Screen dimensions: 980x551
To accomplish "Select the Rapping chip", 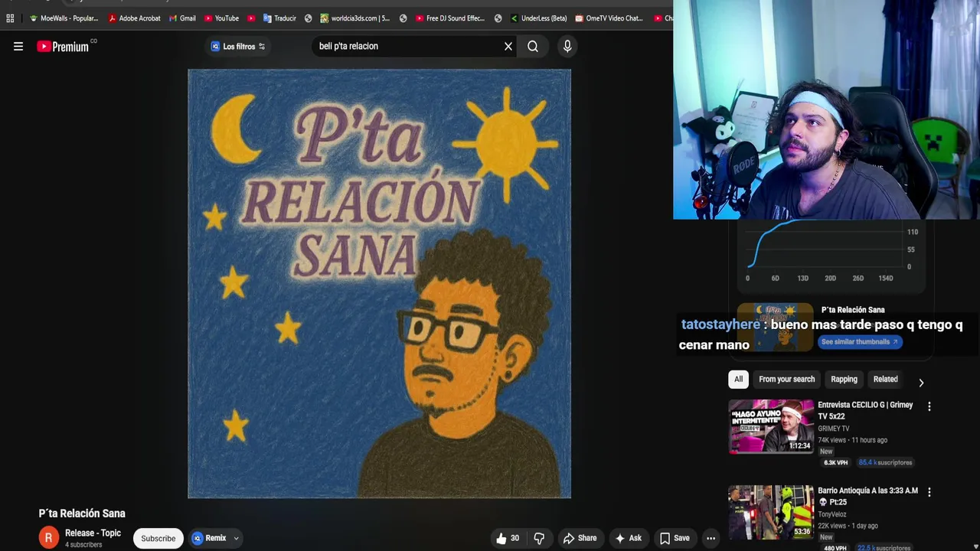I will 844,380.
